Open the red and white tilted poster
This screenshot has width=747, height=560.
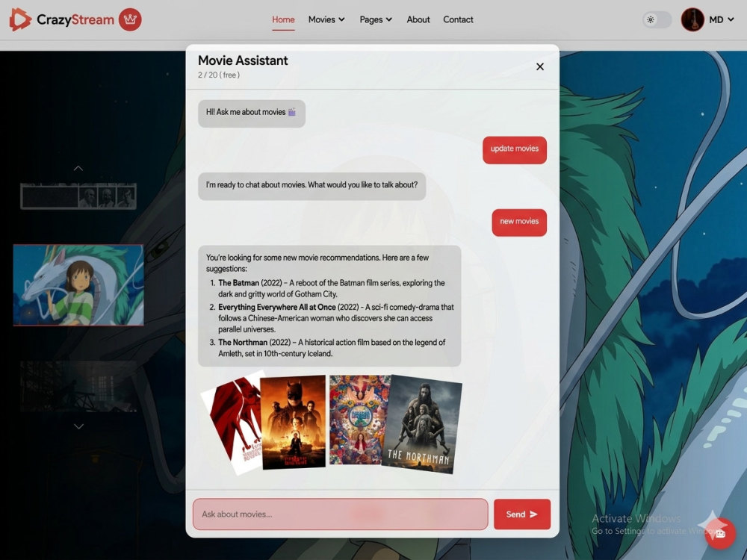click(235, 424)
